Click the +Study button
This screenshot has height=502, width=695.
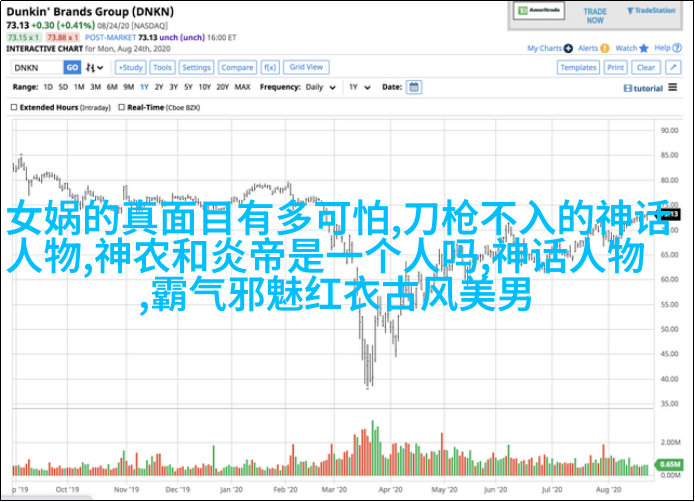pos(131,68)
